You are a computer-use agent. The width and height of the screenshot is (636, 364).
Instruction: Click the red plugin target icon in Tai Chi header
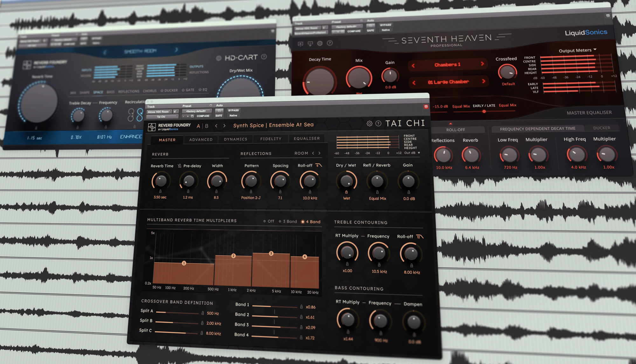tap(426, 106)
